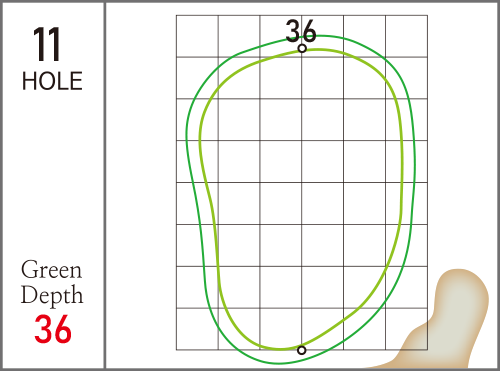500x371 pixels.
Task: Click the bottom circle marker on green
Action: pyautogui.click(x=302, y=350)
